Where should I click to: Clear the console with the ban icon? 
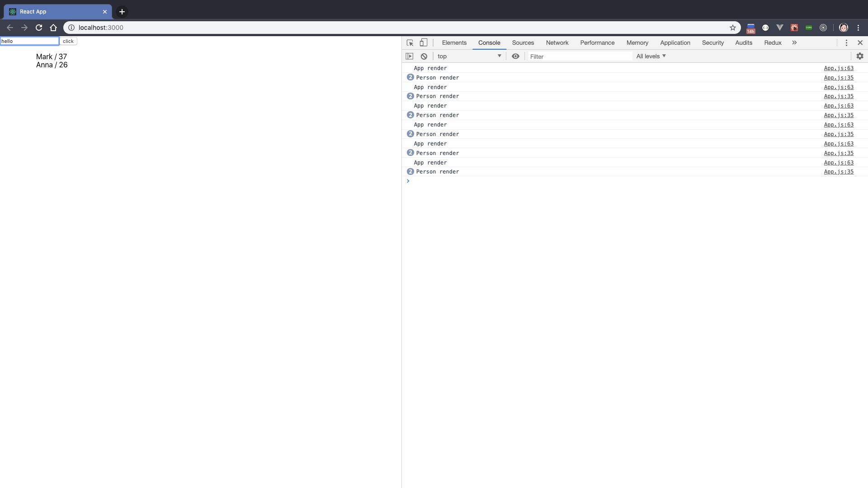click(x=424, y=56)
